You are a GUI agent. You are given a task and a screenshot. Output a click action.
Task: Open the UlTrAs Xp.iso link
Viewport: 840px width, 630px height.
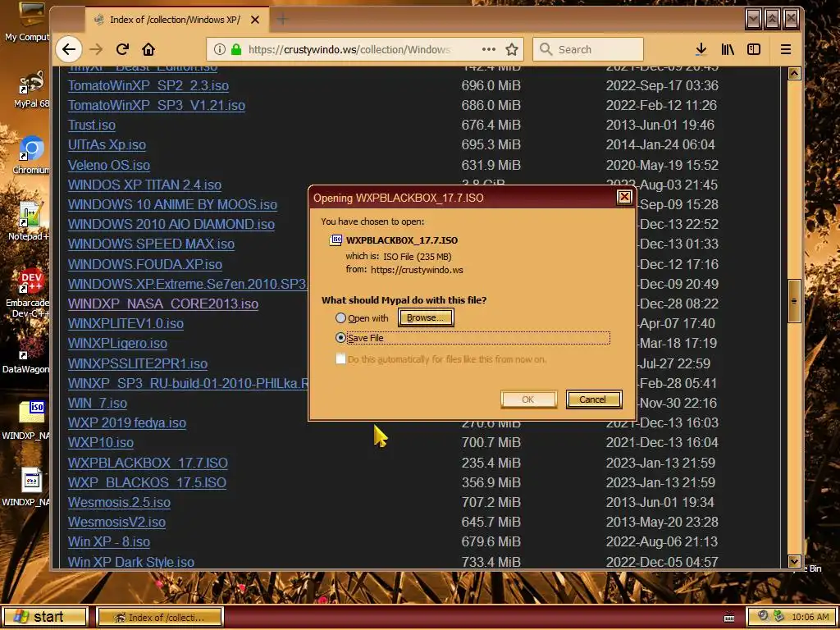point(107,144)
